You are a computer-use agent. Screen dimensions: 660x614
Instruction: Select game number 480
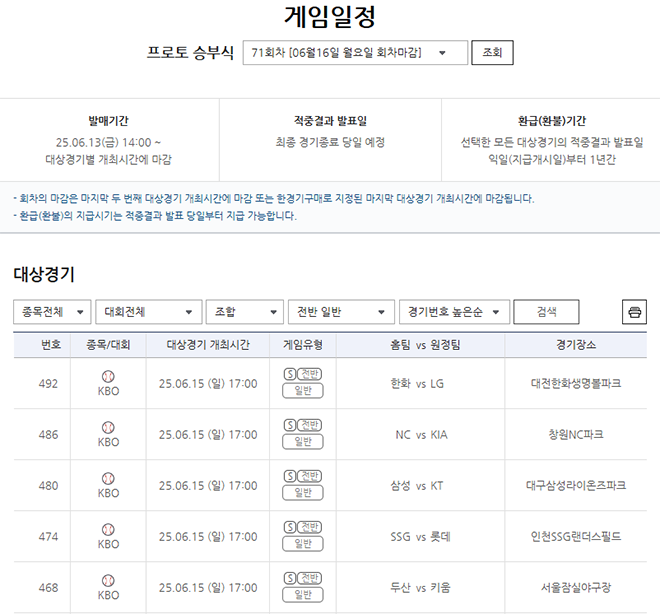click(48, 486)
